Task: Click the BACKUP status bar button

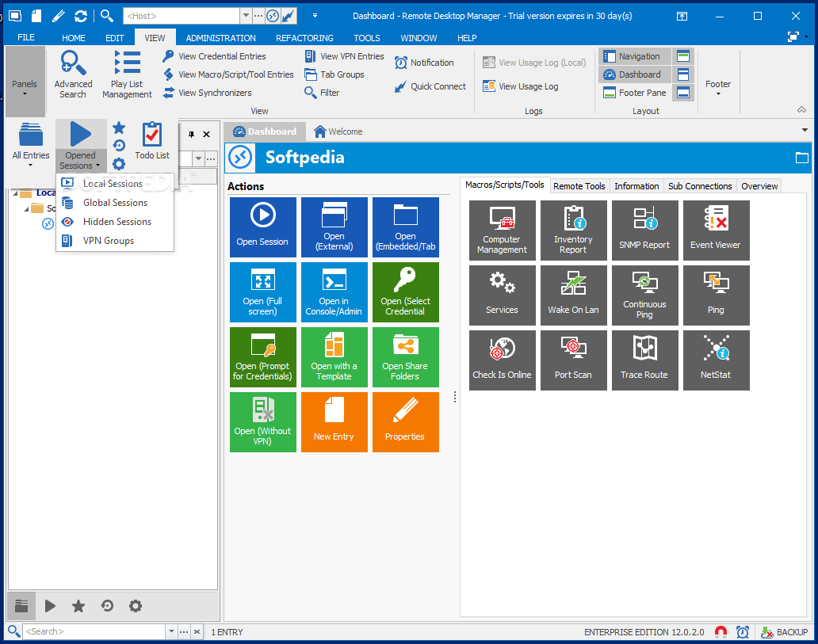Action: pos(784,632)
